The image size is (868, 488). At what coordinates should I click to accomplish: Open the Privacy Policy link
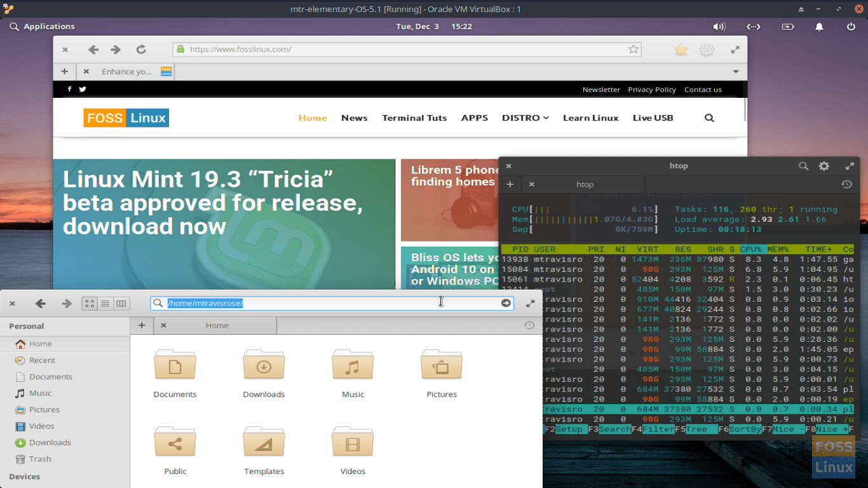[x=652, y=90]
